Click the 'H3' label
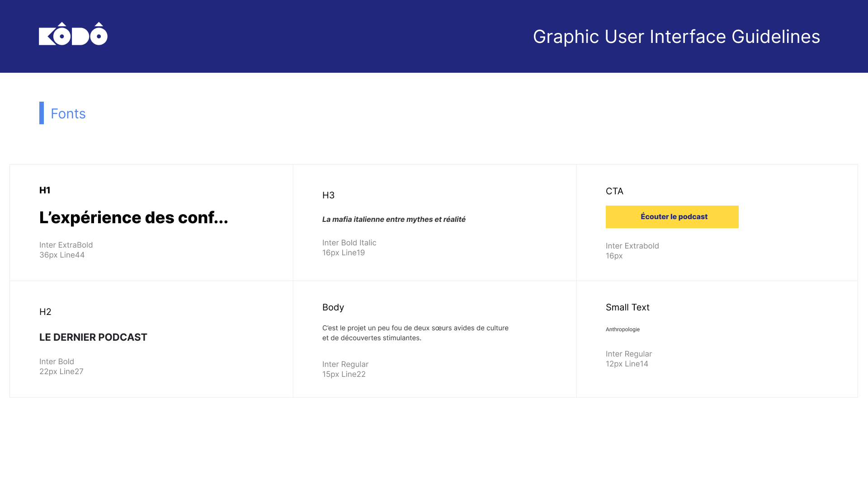This screenshot has height=488, width=868. tap(328, 195)
